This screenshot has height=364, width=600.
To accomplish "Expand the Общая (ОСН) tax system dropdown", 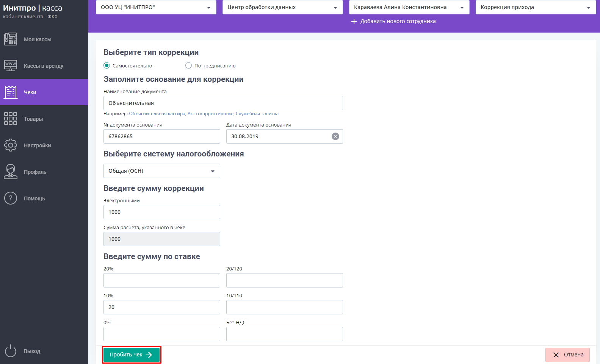I will [162, 171].
